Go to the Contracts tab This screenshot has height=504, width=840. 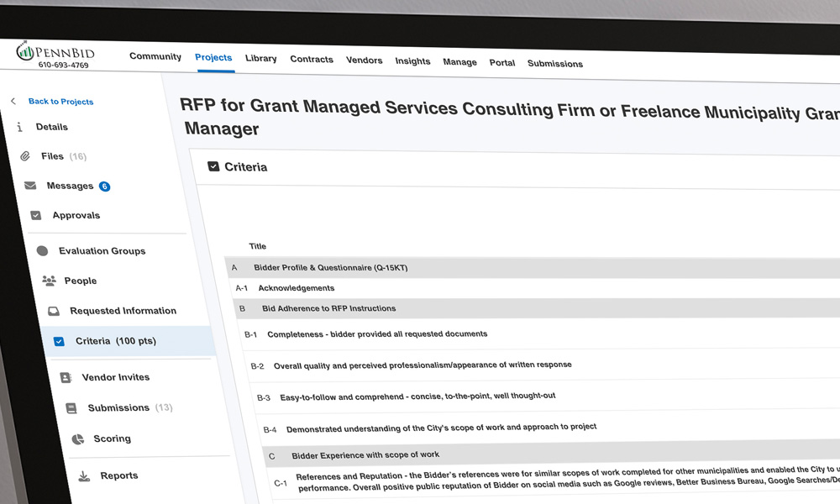coord(312,59)
